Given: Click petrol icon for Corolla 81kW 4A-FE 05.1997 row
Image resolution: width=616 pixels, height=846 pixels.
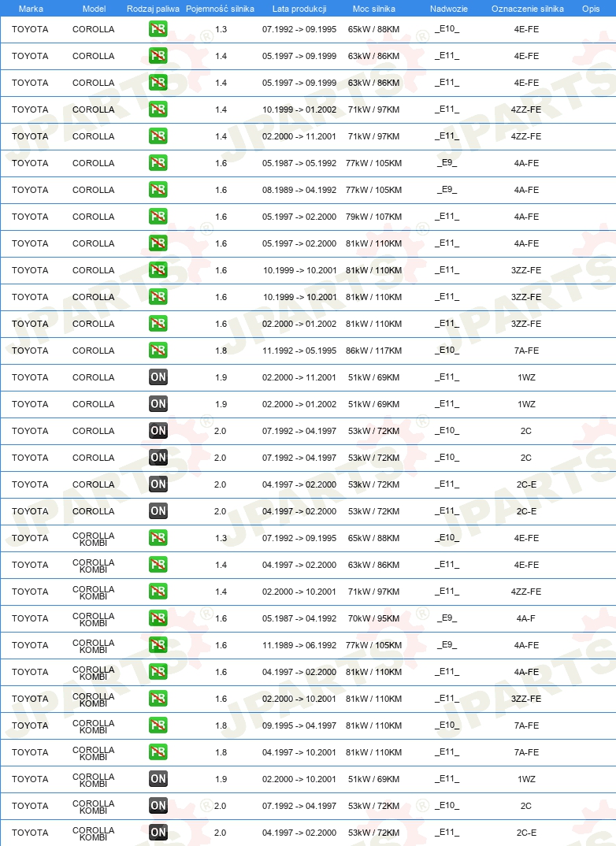Looking at the screenshot, I should coord(158,243).
